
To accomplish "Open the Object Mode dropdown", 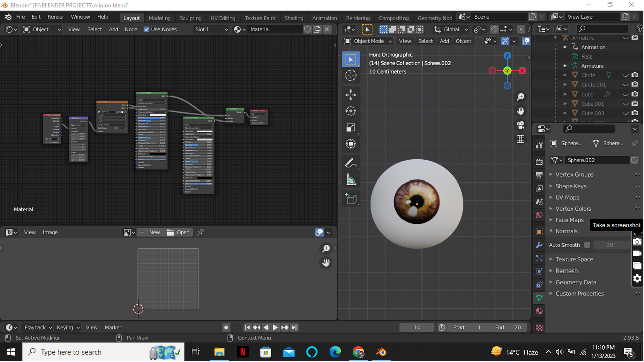I will click(x=368, y=41).
